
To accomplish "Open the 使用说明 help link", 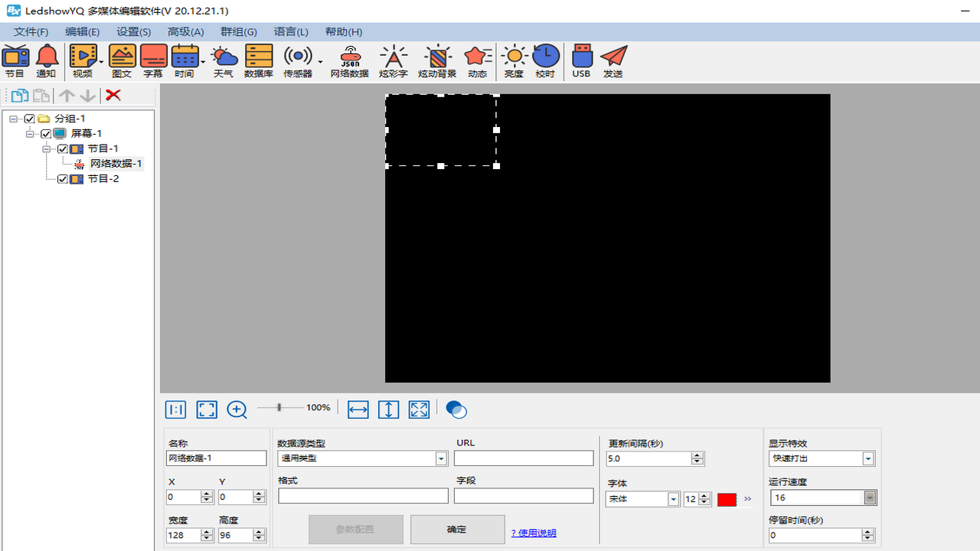I will (x=534, y=533).
